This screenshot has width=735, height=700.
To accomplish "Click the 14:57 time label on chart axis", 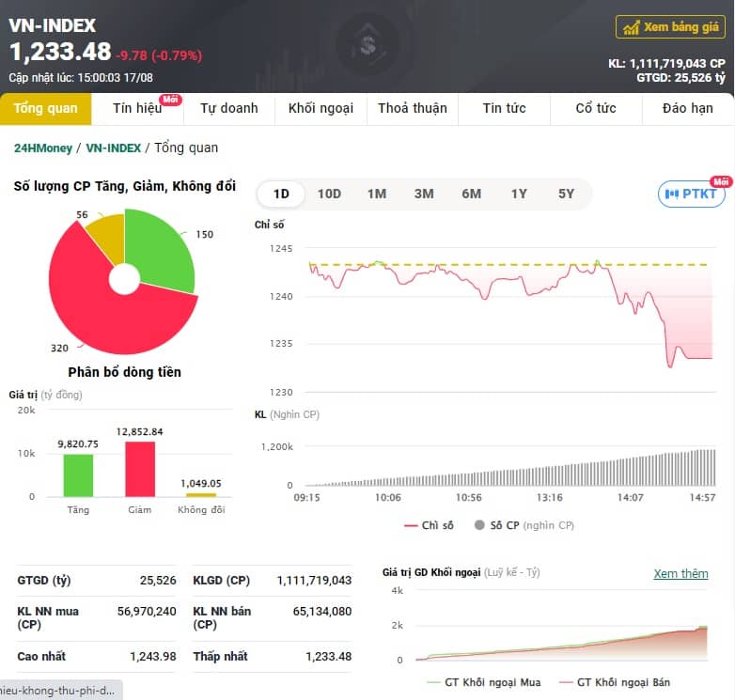I will click(x=702, y=498).
